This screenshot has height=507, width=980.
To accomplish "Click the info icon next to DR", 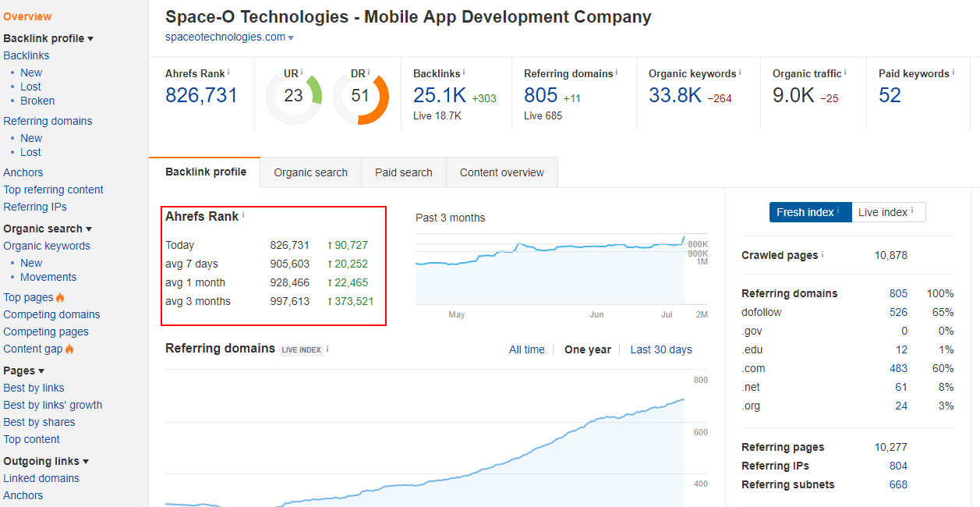I will (369, 72).
